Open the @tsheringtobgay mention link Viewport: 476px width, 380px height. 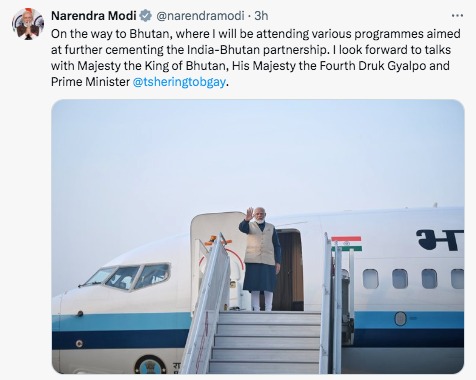click(x=179, y=82)
